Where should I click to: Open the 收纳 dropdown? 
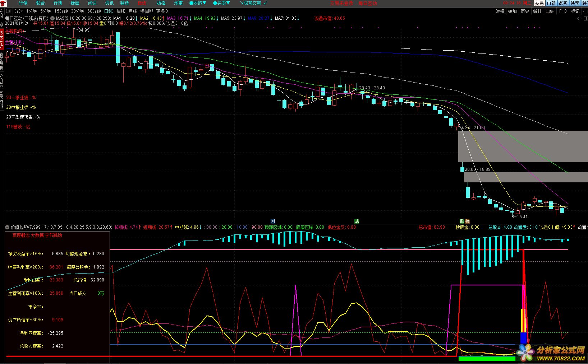tap(198, 3)
